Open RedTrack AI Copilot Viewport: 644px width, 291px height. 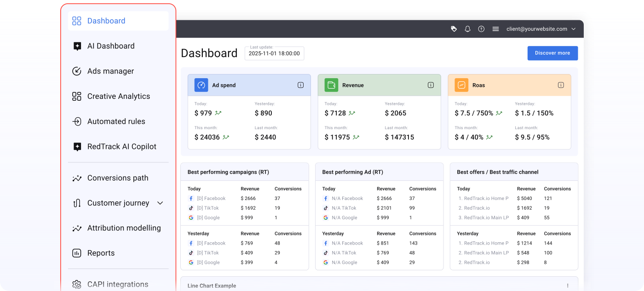121,147
